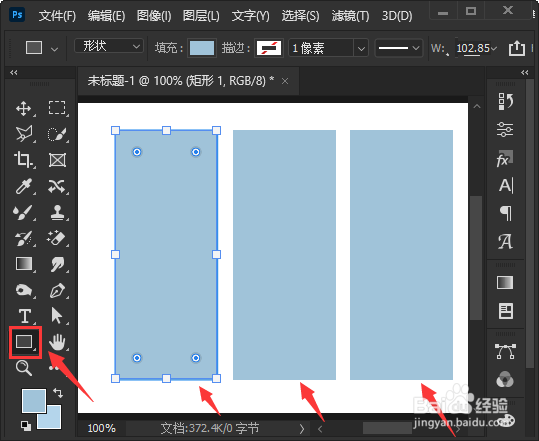Open the 滤镜(T) menu
This screenshot has height=441, width=539.
click(x=350, y=16)
